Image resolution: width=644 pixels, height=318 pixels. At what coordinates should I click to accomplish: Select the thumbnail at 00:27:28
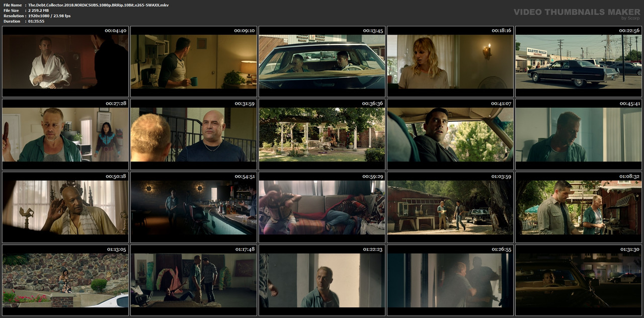pyautogui.click(x=65, y=134)
